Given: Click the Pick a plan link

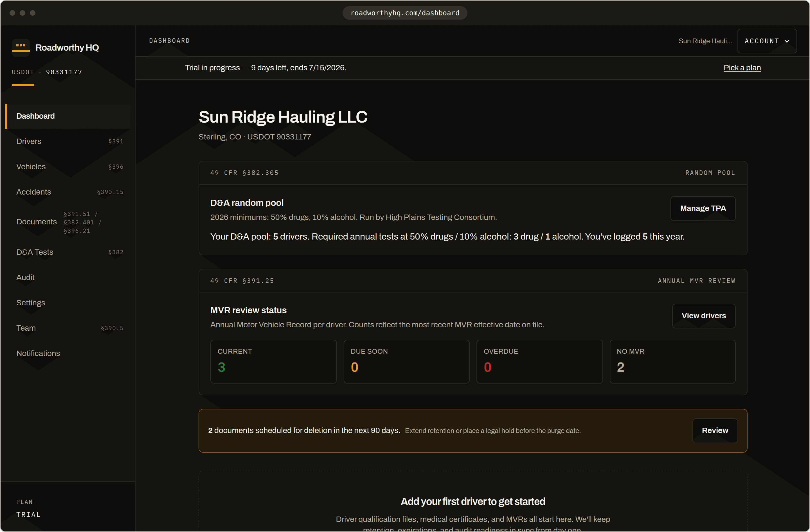Looking at the screenshot, I should pyautogui.click(x=742, y=68).
